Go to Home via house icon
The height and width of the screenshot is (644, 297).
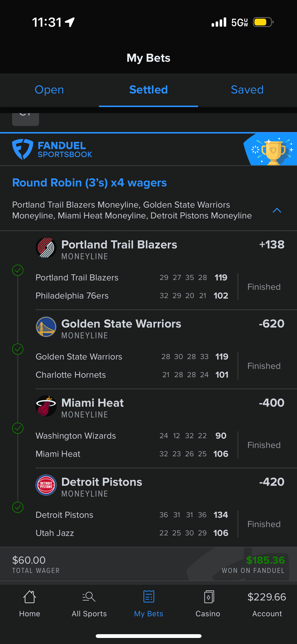[29, 597]
